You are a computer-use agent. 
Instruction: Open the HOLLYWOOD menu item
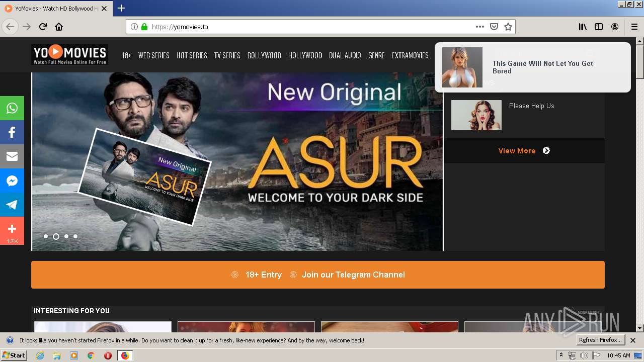click(x=305, y=55)
